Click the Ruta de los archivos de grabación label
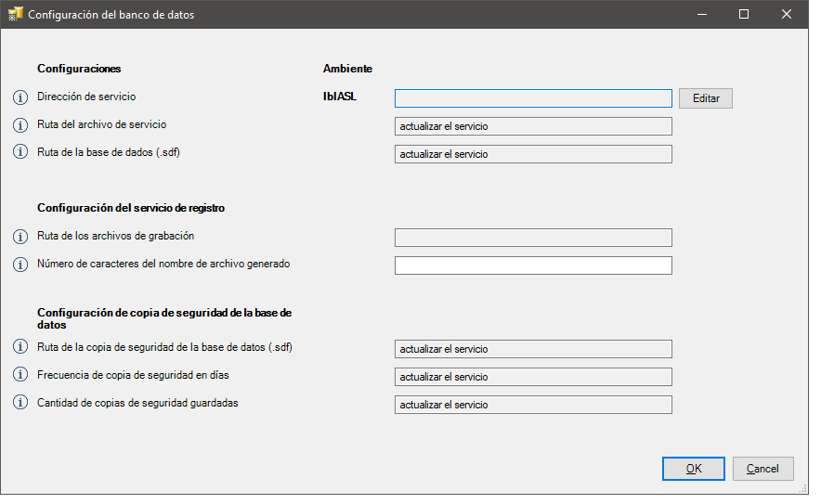The height and width of the screenshot is (504, 821). (116, 236)
